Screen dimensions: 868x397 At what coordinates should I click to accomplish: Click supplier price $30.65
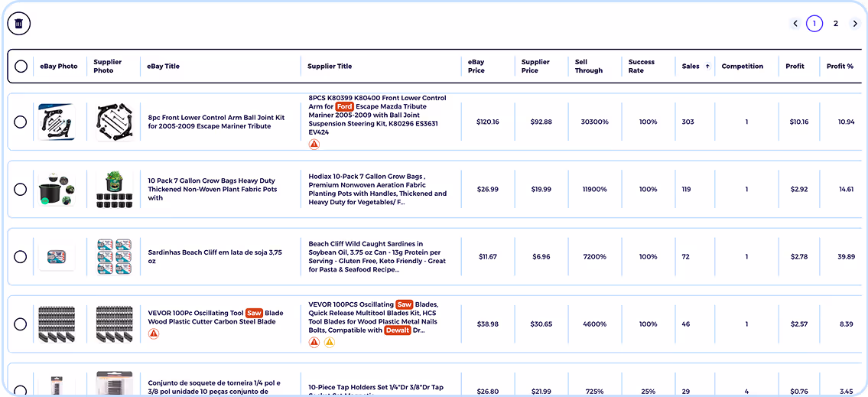click(541, 324)
